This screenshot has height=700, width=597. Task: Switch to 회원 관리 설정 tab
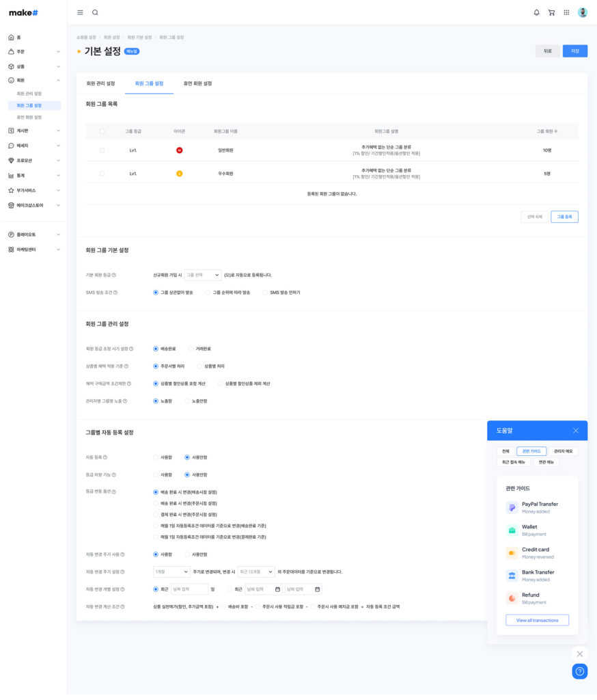pyautogui.click(x=100, y=83)
